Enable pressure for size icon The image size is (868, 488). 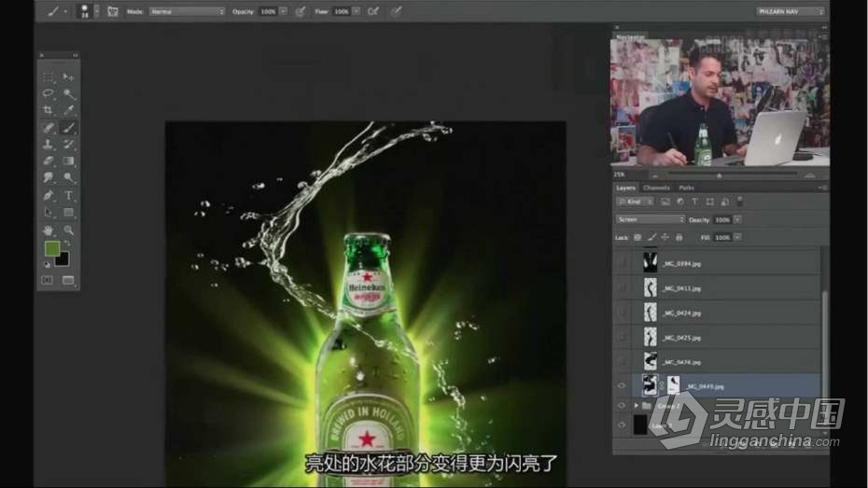pyautogui.click(x=397, y=11)
